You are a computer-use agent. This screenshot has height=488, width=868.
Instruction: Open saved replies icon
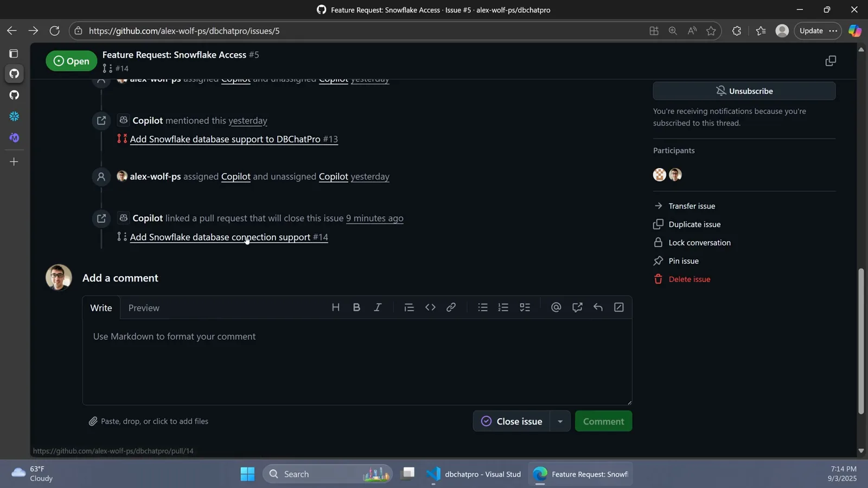598,307
